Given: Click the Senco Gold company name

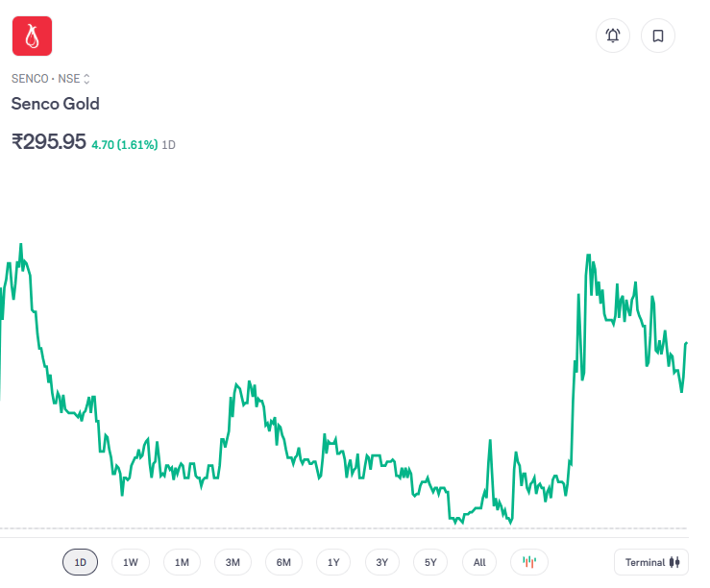Looking at the screenshot, I should coord(56,104).
